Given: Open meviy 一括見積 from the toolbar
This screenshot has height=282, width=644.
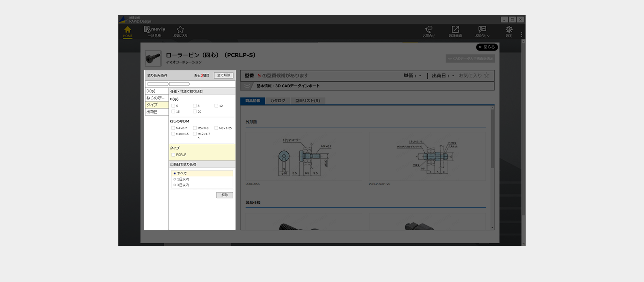Looking at the screenshot, I should point(154,31).
